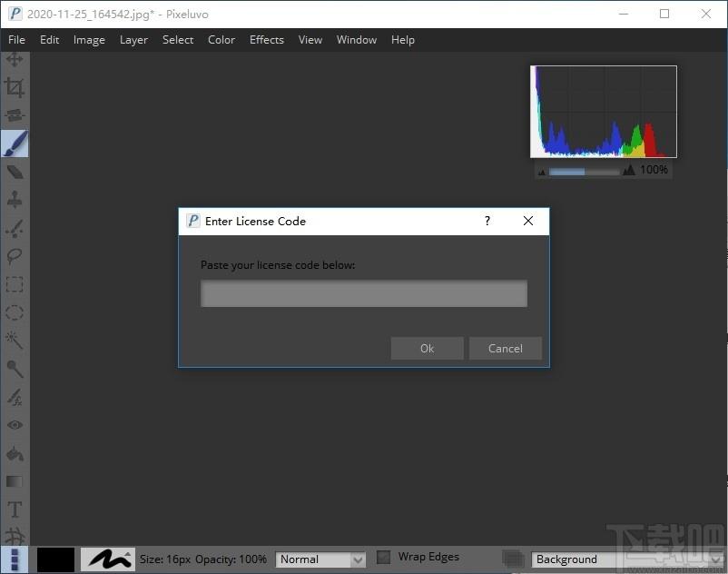
Task: Open the Select menu
Action: tap(178, 40)
